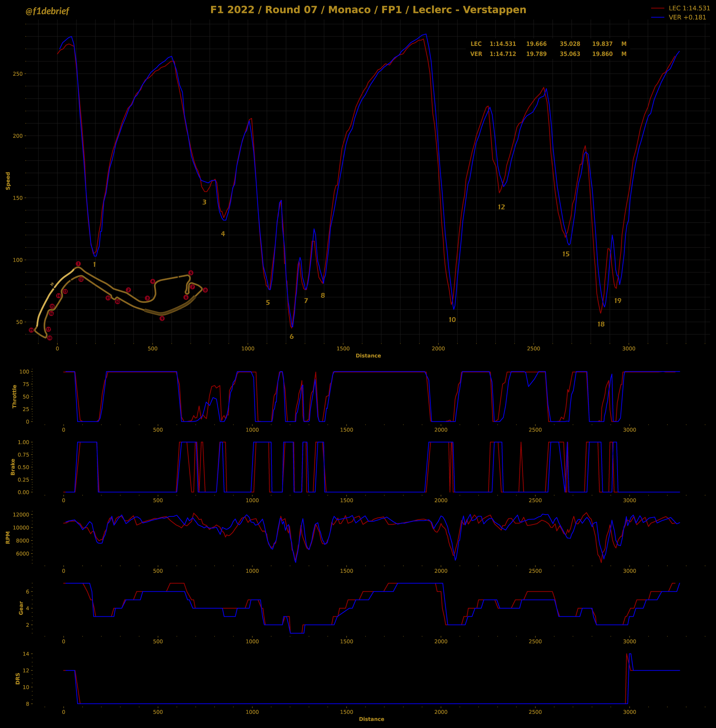The height and width of the screenshot is (728, 716).
Task: Click the turn 2 marker on track map
Action: point(128,290)
